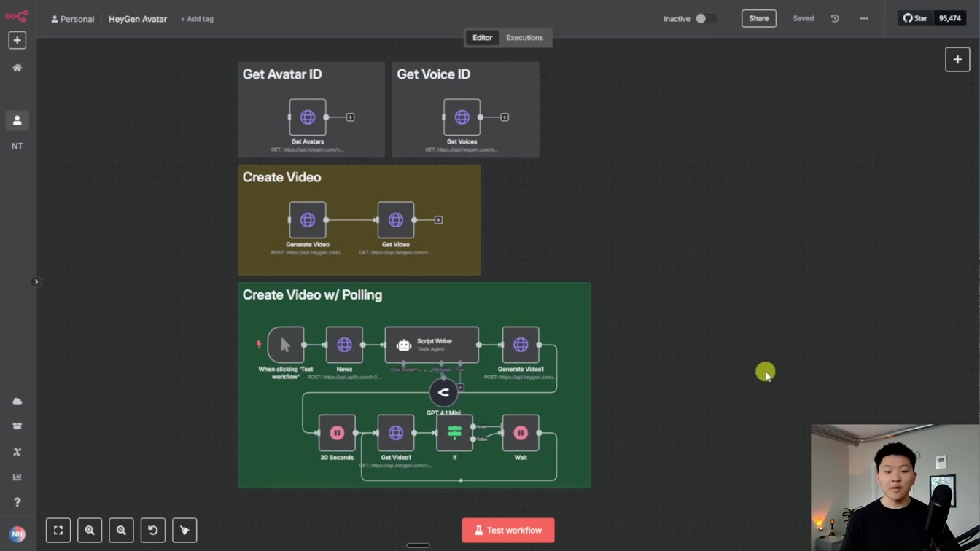Screen dimensions: 980x551
Task: Select the If condition node
Action: click(x=454, y=433)
